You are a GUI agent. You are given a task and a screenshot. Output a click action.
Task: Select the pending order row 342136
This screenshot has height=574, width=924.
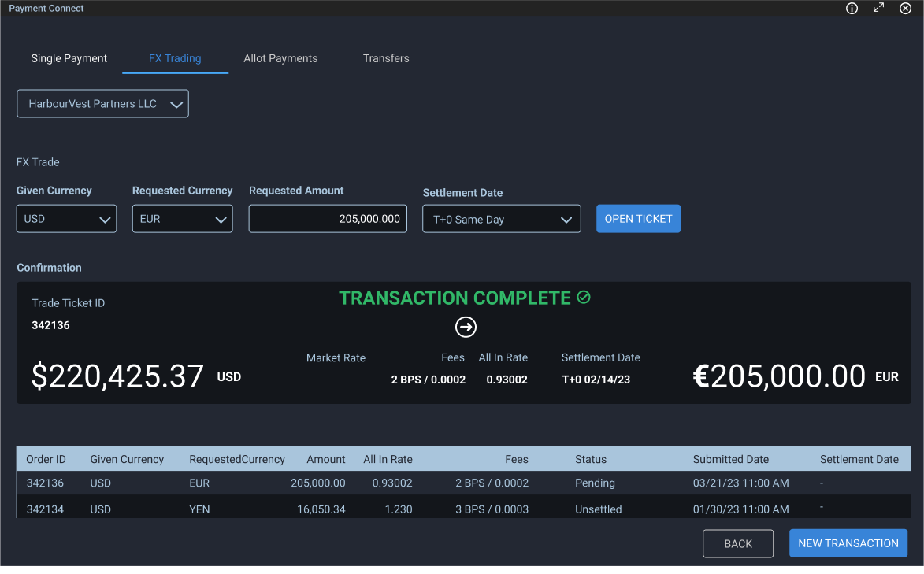pyautogui.click(x=315, y=483)
